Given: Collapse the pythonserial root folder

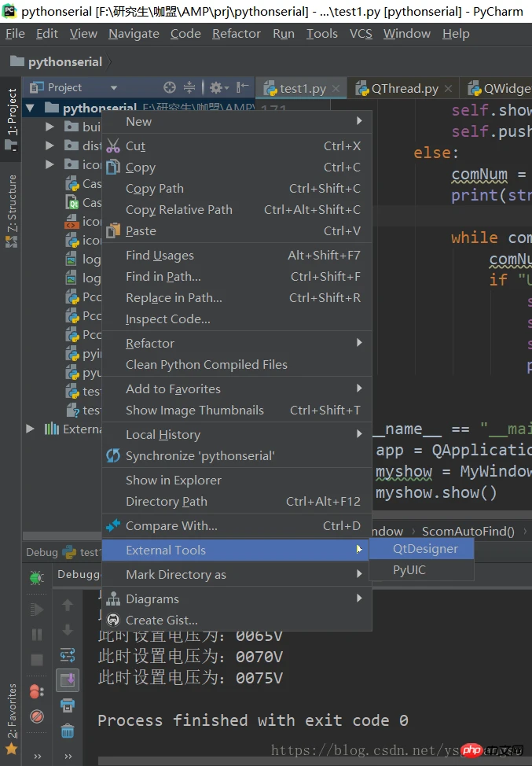Looking at the screenshot, I should [31, 108].
